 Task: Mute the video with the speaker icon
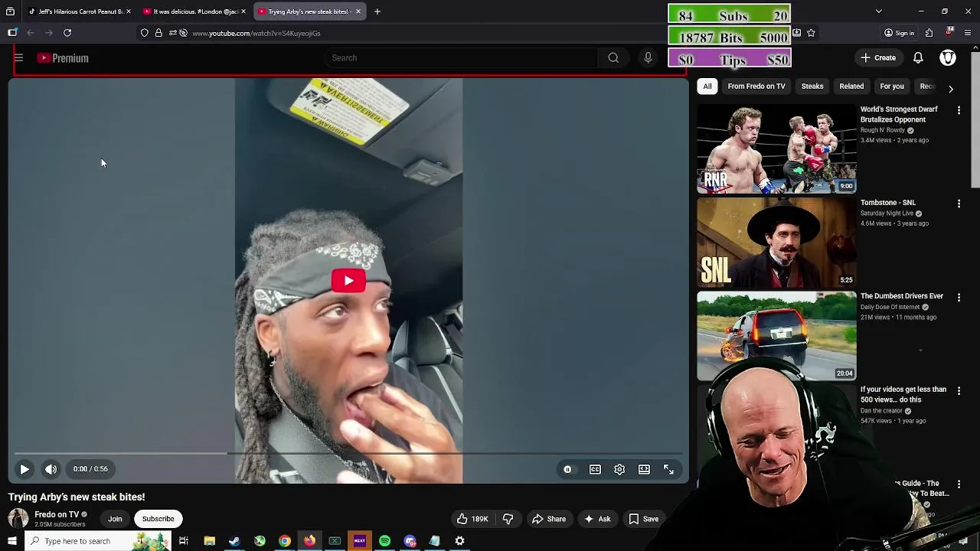coord(51,469)
